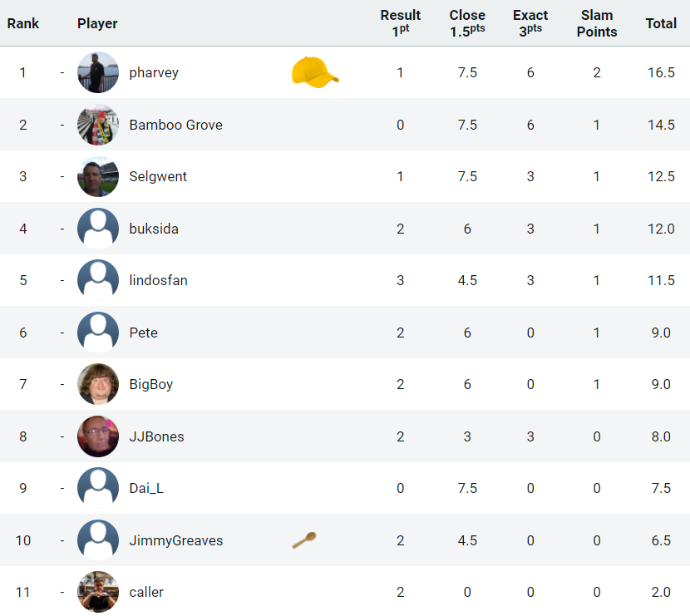
Task: Click the Close 1.5pts column header
Action: (x=467, y=23)
